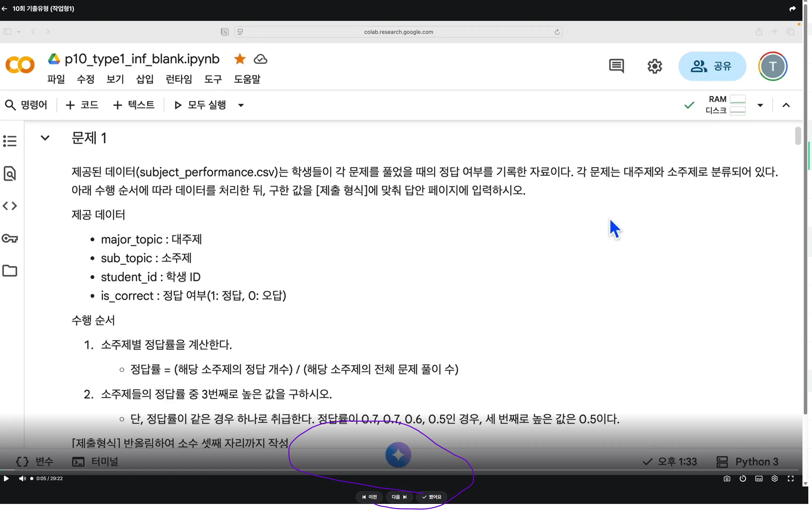Go back in browser history
The height and width of the screenshot is (510, 812).
coord(33,32)
